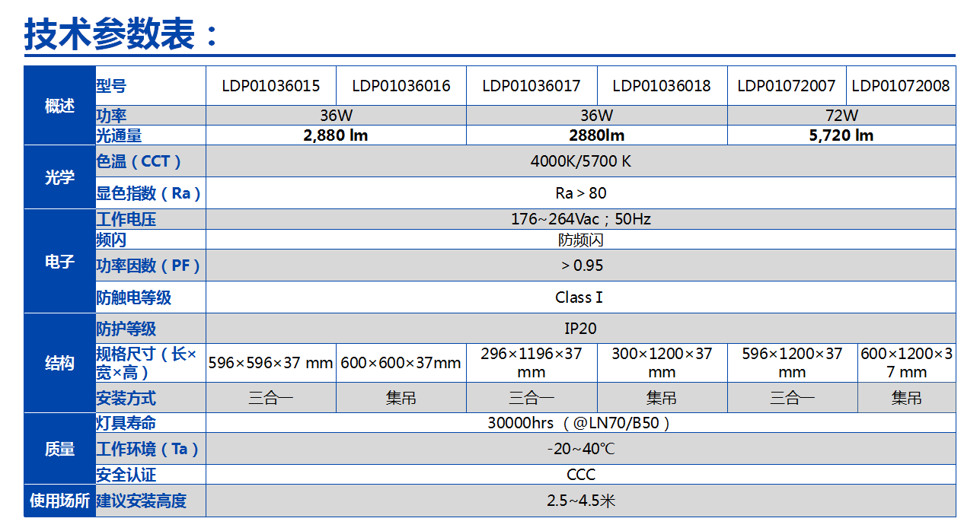The width and height of the screenshot is (980, 531).
Task: Select the 596×596×37 mm dimension cell
Action: pos(270,363)
